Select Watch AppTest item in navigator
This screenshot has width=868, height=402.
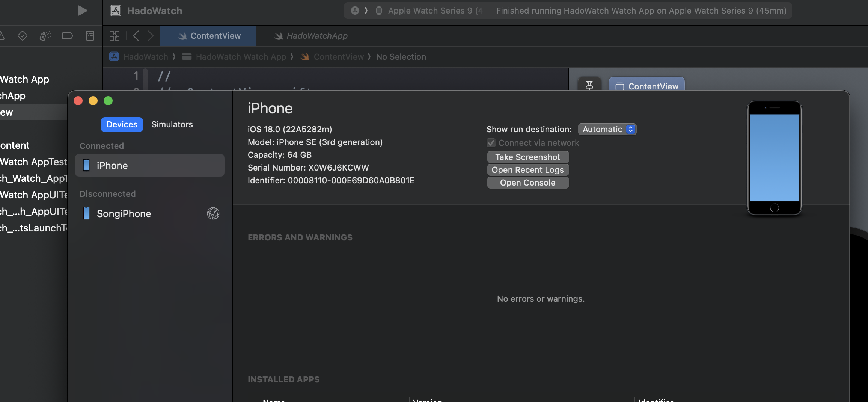[34, 162]
